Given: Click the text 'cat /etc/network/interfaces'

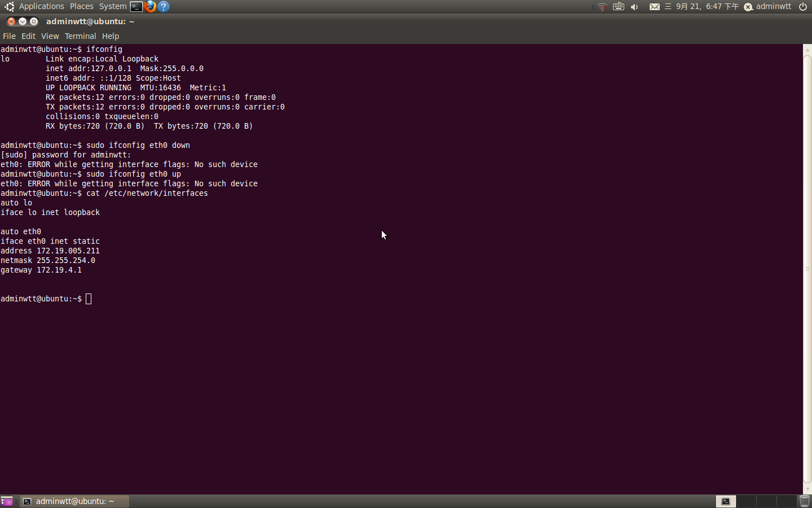Looking at the screenshot, I should (x=147, y=193).
